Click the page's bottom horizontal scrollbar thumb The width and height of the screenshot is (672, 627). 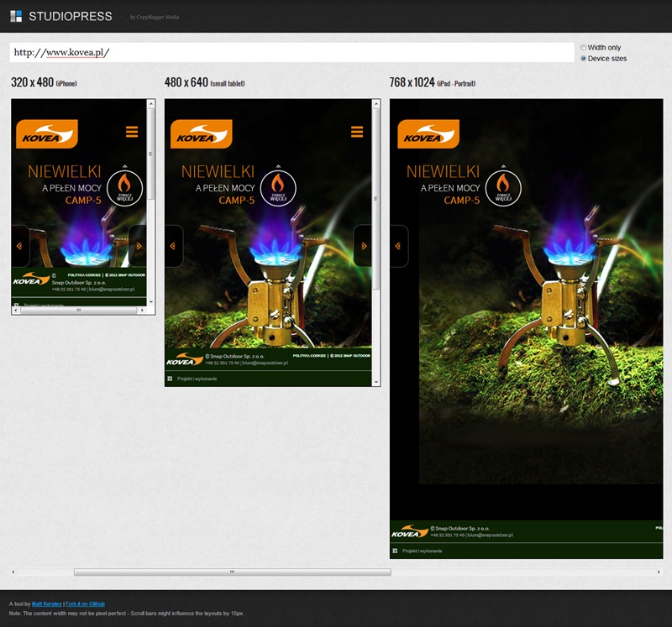pyautogui.click(x=232, y=572)
